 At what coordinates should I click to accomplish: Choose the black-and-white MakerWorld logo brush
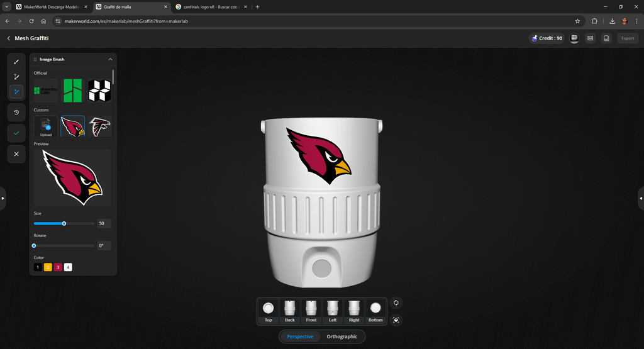tap(99, 91)
